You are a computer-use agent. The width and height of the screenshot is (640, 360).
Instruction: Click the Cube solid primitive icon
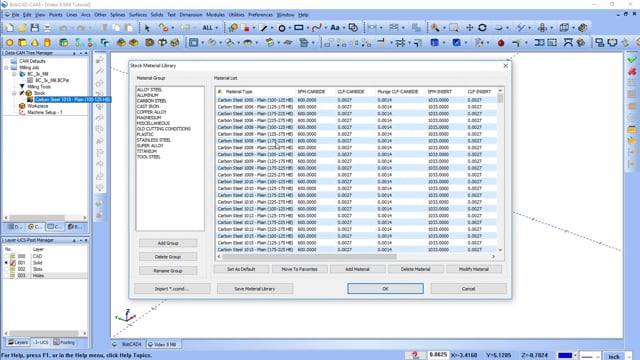pos(22,42)
